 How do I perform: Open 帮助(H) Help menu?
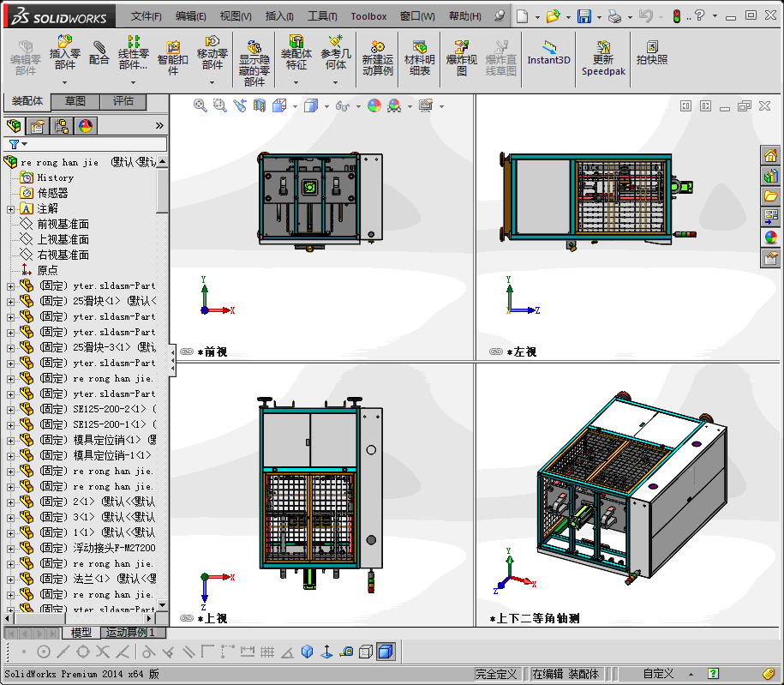[x=465, y=16]
